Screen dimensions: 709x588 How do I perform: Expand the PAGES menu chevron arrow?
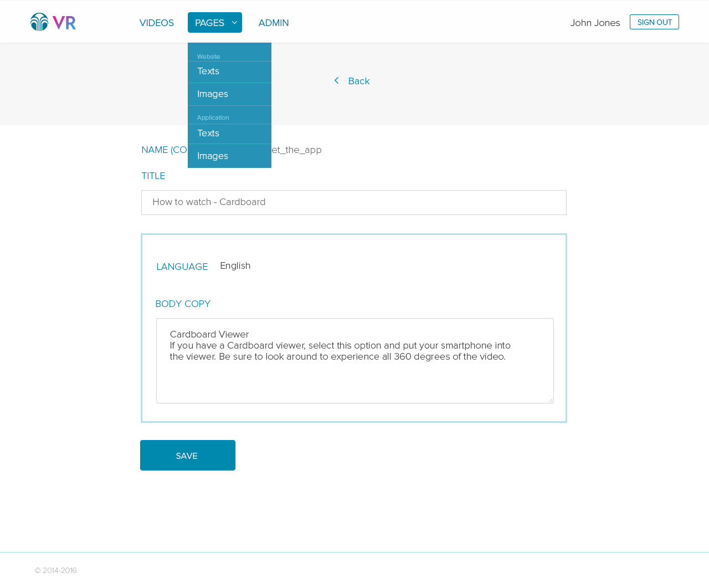point(234,23)
